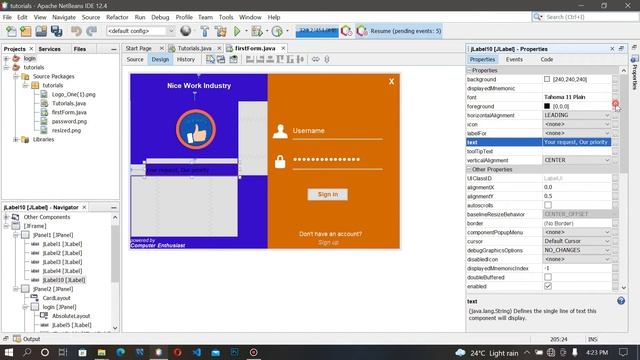Click the Selection Mode icon in design toolbar
Screen dimensions: 640x360
coord(210,60)
